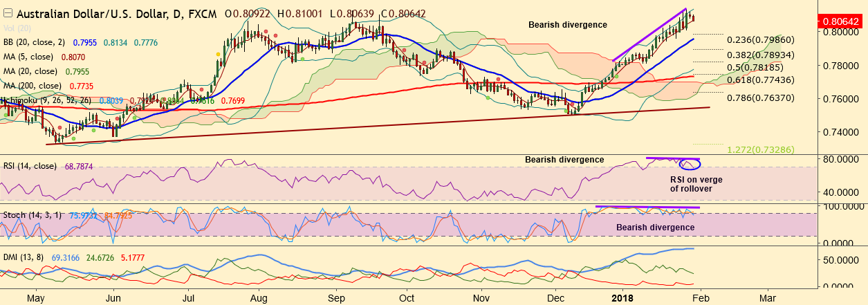Click the BB value 0.8134
Viewport: 868px width, 305px height.
115,42
